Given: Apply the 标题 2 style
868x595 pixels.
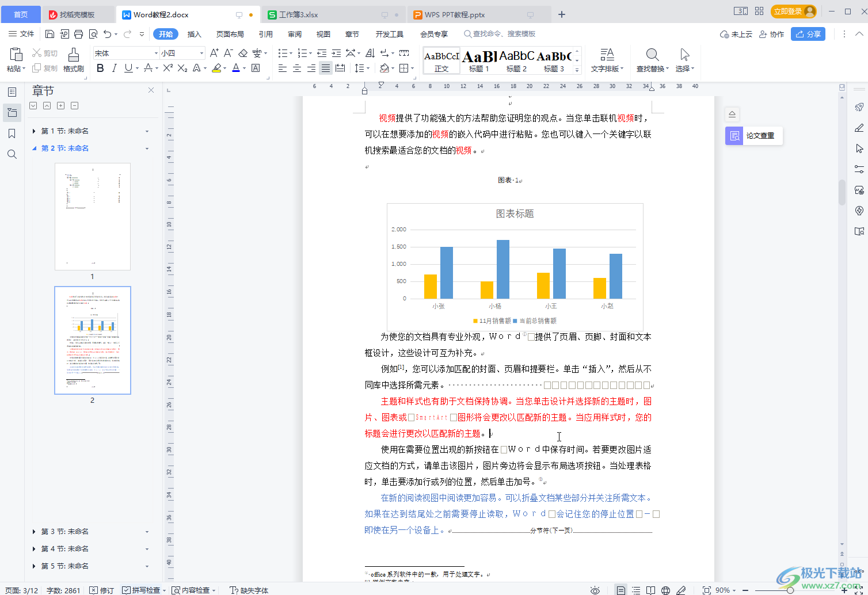Looking at the screenshot, I should pos(516,61).
